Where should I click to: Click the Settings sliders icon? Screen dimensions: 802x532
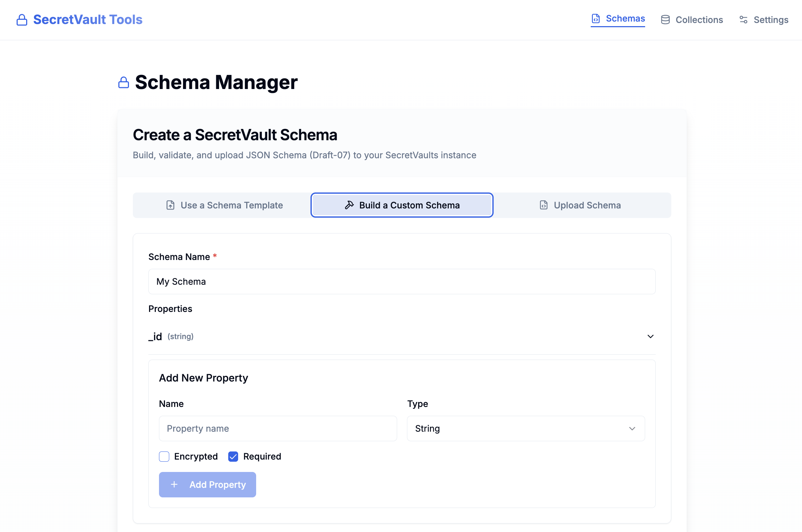click(744, 20)
